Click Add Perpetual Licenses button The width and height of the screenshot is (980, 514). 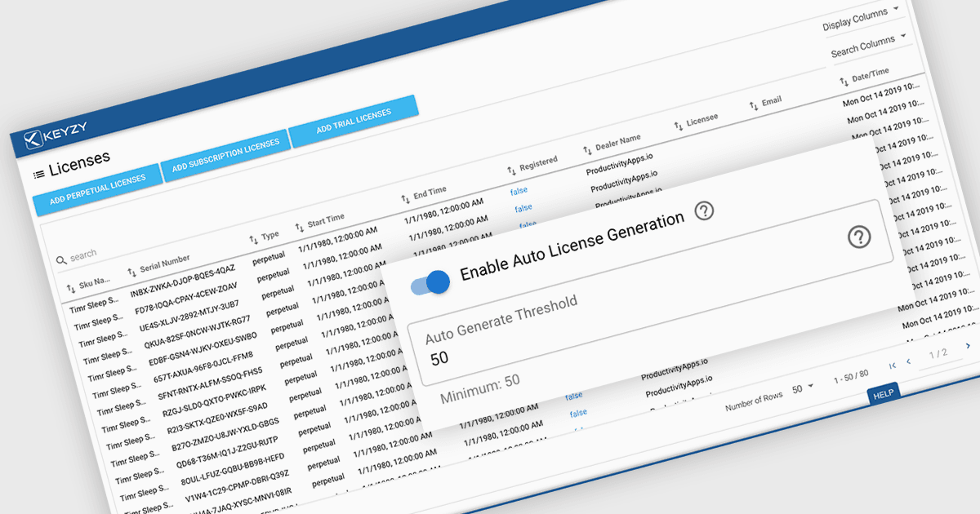[97, 189]
